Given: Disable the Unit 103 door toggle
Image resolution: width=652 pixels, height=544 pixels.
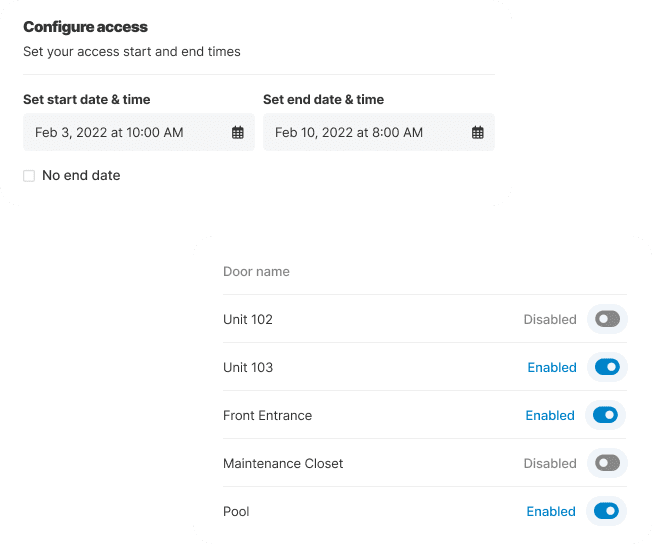Looking at the screenshot, I should tap(606, 367).
